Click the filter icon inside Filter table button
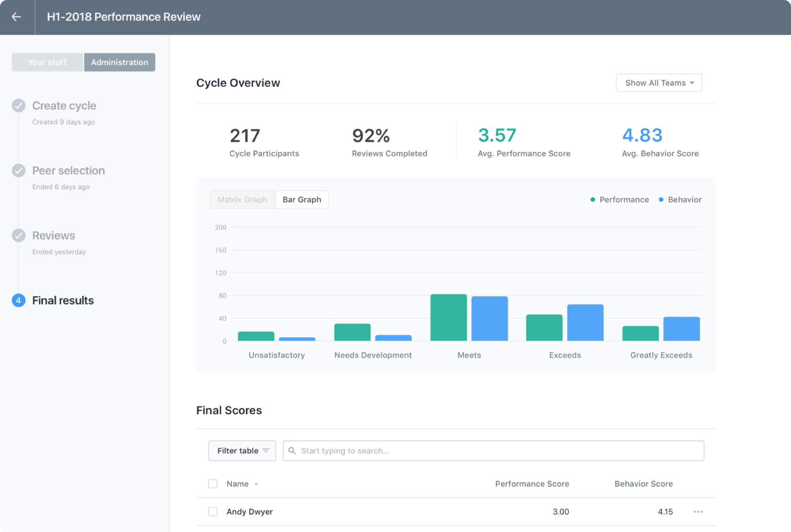Viewport: 791px width, 532px height. (x=265, y=450)
